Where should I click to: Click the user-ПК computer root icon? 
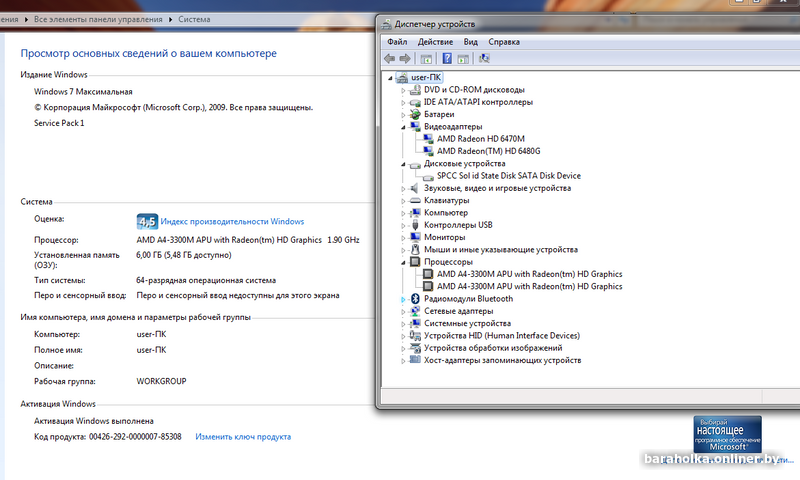[x=403, y=78]
